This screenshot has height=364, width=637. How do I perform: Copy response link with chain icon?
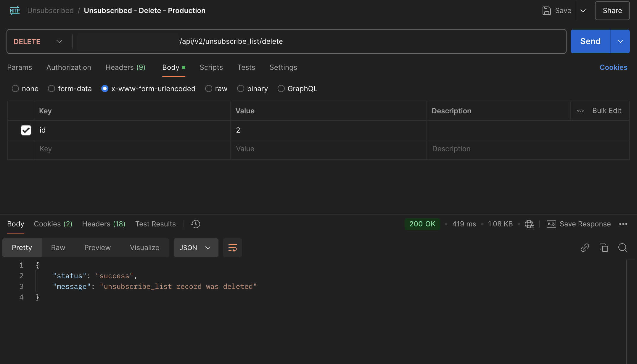pyautogui.click(x=585, y=248)
